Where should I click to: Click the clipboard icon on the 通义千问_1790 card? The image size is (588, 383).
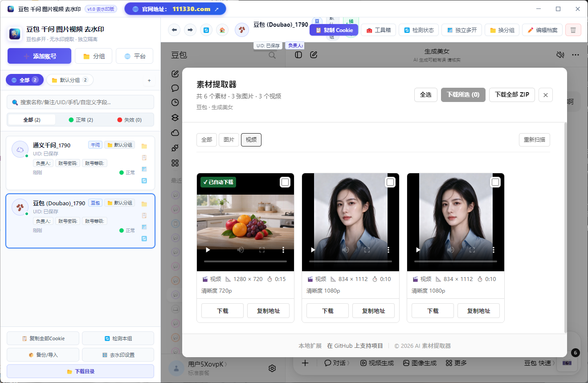(144, 158)
